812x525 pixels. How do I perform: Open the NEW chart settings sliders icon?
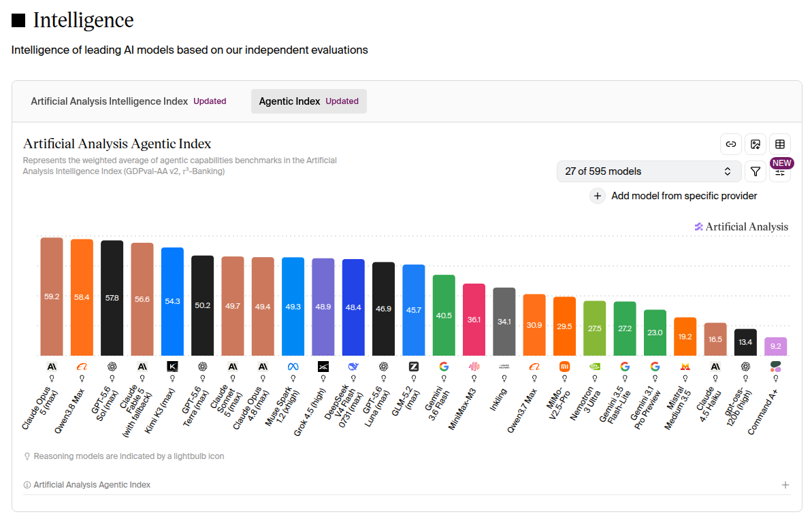pos(780,173)
